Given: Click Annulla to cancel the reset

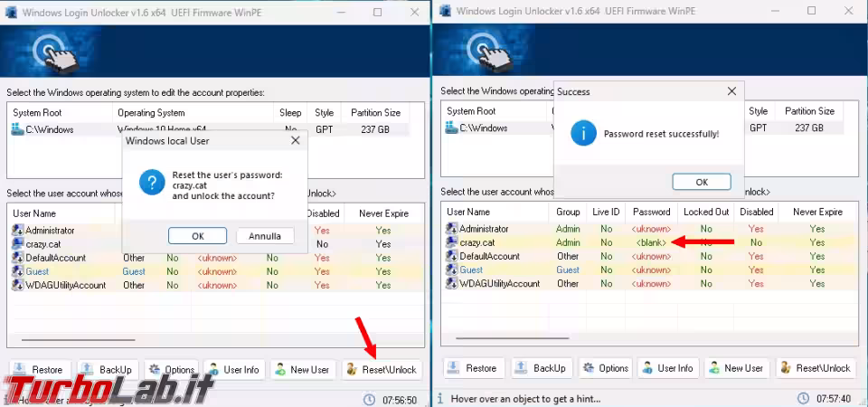Looking at the screenshot, I should tap(265, 236).
